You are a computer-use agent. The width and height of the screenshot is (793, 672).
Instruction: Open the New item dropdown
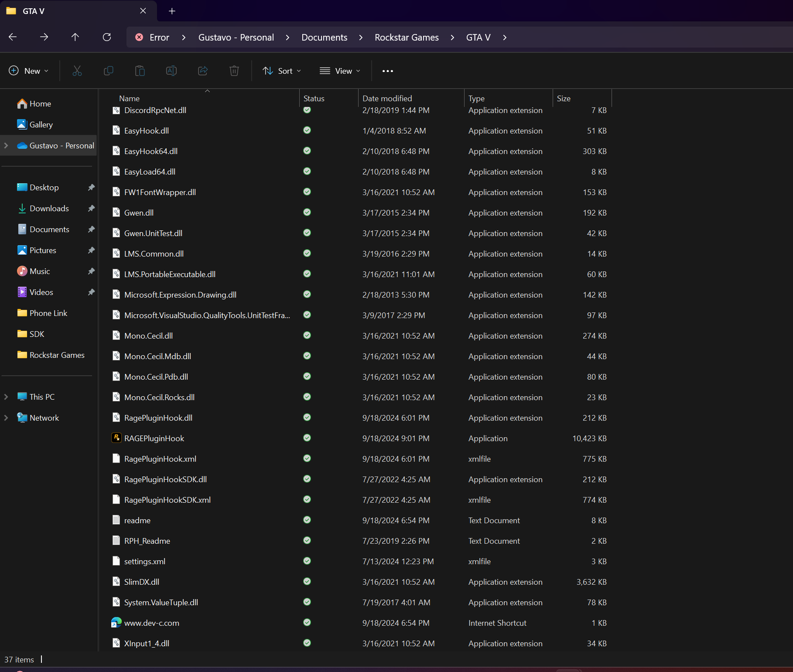[29, 71]
